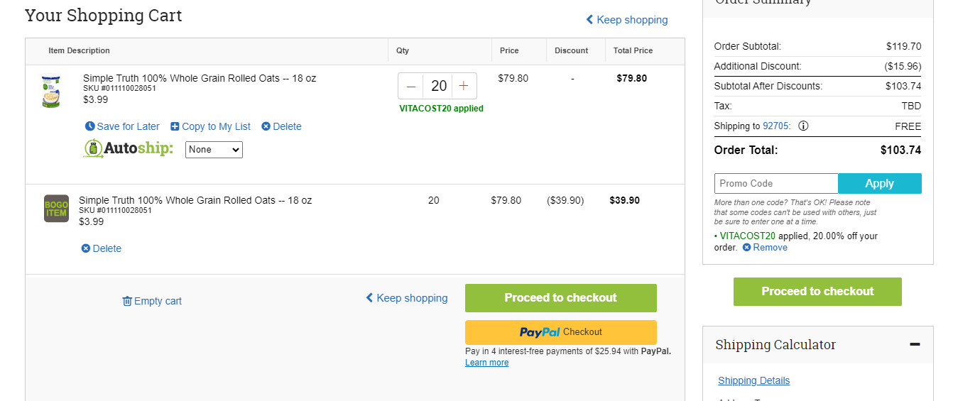Screen dimensions: 980x401
Task: Click the Empty cart trash icon
Action: (x=127, y=301)
